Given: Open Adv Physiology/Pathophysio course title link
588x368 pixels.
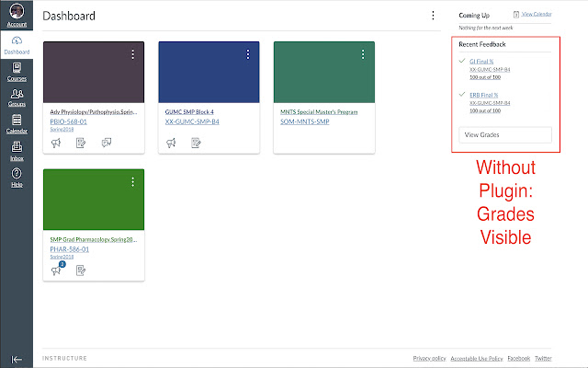Looking at the screenshot, I should click(94, 112).
